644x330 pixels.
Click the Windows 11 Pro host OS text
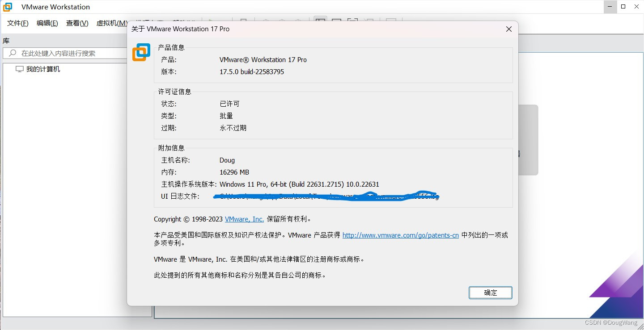pyautogui.click(x=299, y=184)
